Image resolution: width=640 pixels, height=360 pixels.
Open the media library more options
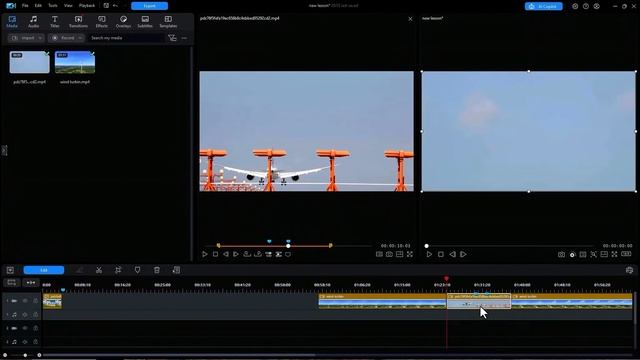pos(184,38)
